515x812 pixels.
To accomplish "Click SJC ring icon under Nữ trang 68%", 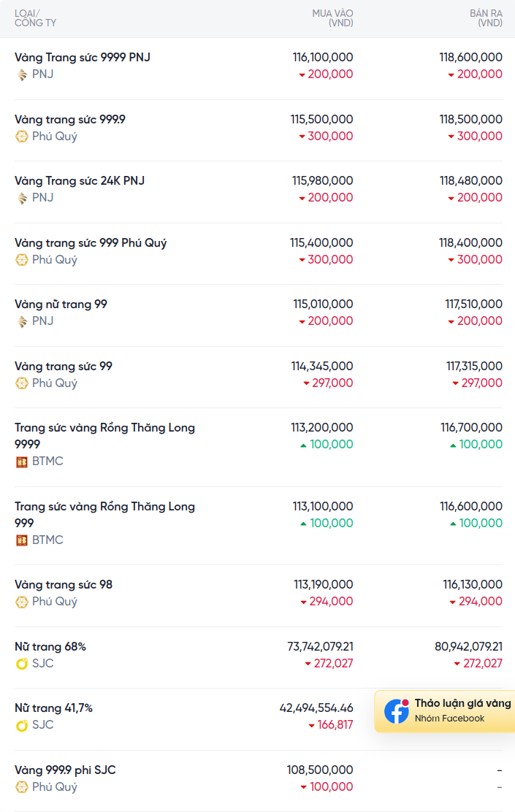I will coord(22,664).
